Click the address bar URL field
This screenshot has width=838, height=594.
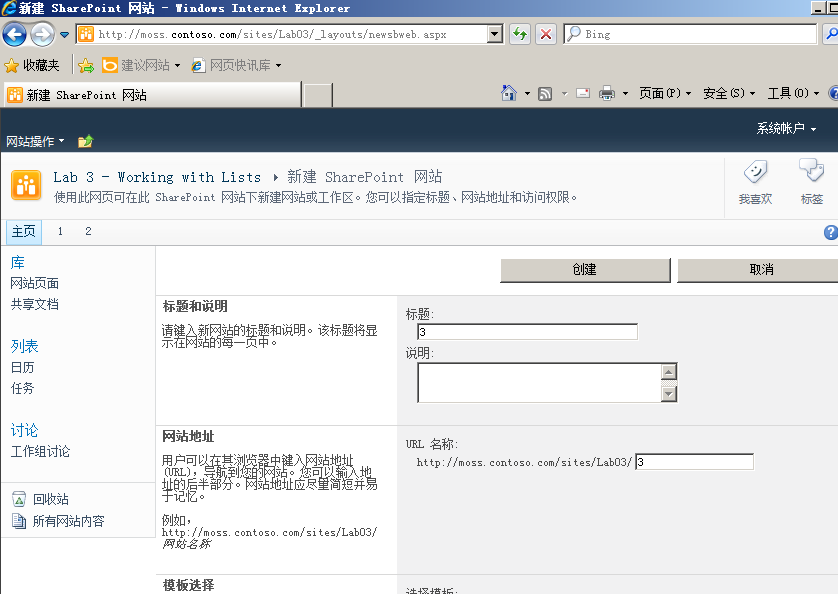click(282, 34)
